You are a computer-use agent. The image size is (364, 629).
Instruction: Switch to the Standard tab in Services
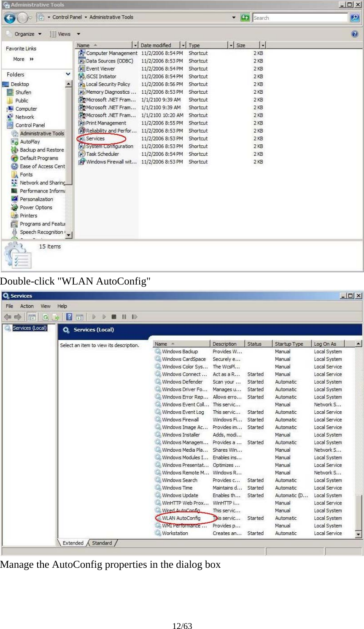[x=102, y=543]
